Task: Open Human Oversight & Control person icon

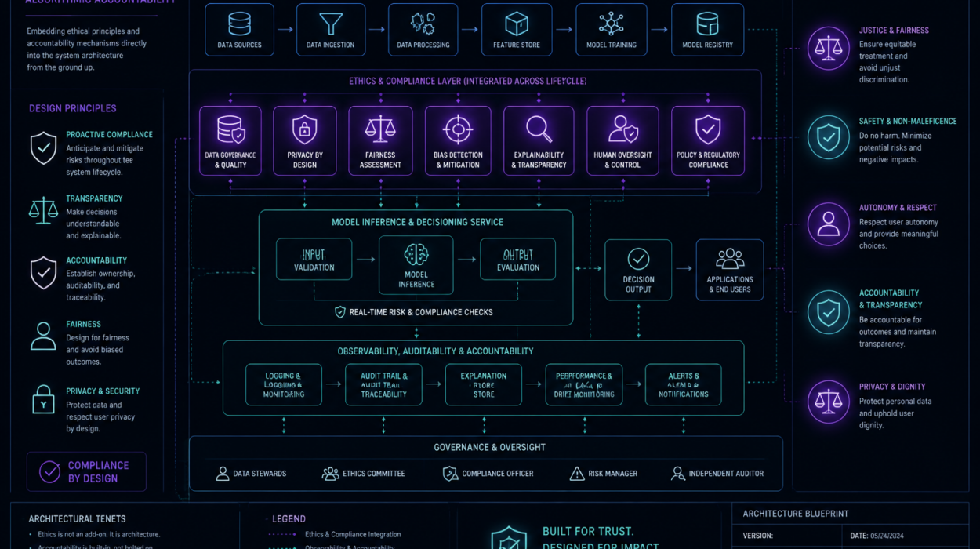Action: coord(622,129)
